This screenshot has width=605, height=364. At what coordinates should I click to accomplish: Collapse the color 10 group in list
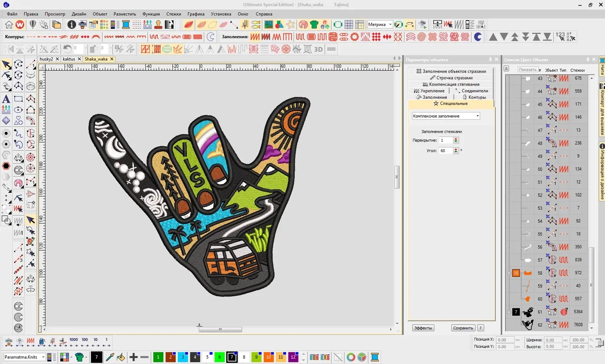(509, 273)
